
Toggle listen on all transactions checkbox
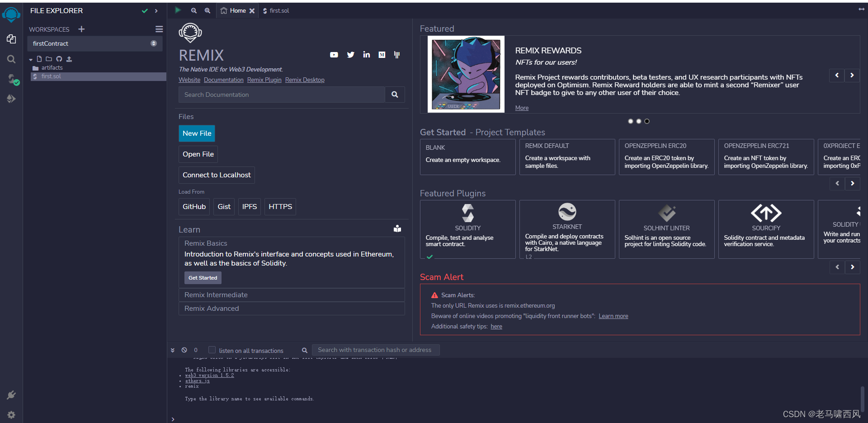[x=212, y=350]
